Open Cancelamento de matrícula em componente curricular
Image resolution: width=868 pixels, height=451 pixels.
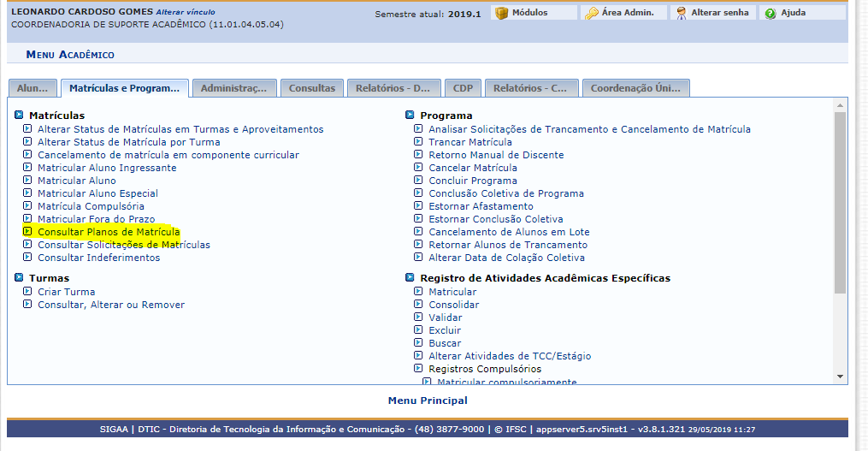pyautogui.click(x=168, y=155)
